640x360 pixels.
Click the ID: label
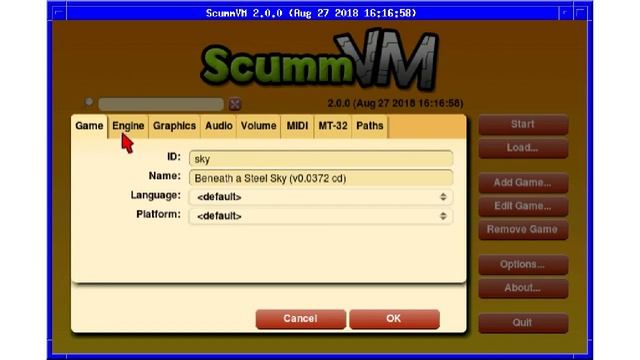(174, 157)
